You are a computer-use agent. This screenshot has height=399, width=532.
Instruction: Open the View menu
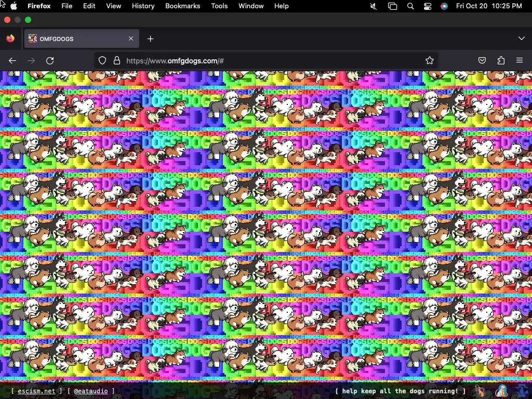tap(114, 6)
